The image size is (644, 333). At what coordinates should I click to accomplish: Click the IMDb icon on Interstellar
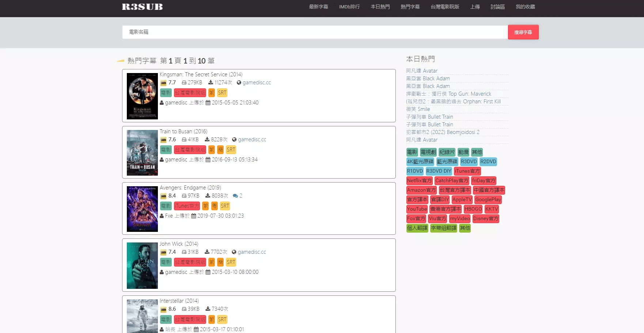pos(163,309)
